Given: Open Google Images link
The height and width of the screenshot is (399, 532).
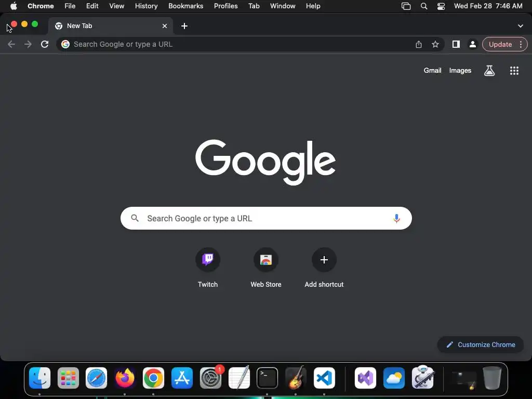Looking at the screenshot, I should [460, 71].
